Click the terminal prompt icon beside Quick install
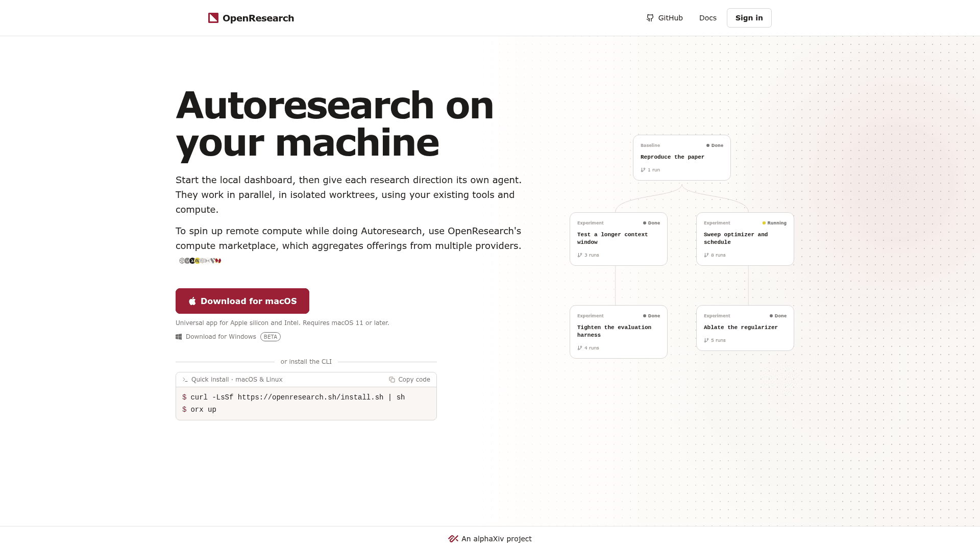Image resolution: width=980 pixels, height=551 pixels. coord(185,380)
